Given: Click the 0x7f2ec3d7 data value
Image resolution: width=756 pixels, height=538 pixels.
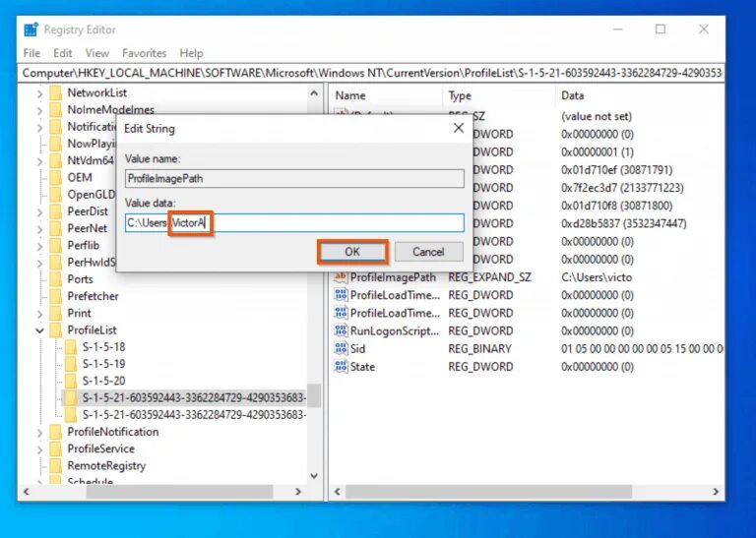Looking at the screenshot, I should 622,188.
